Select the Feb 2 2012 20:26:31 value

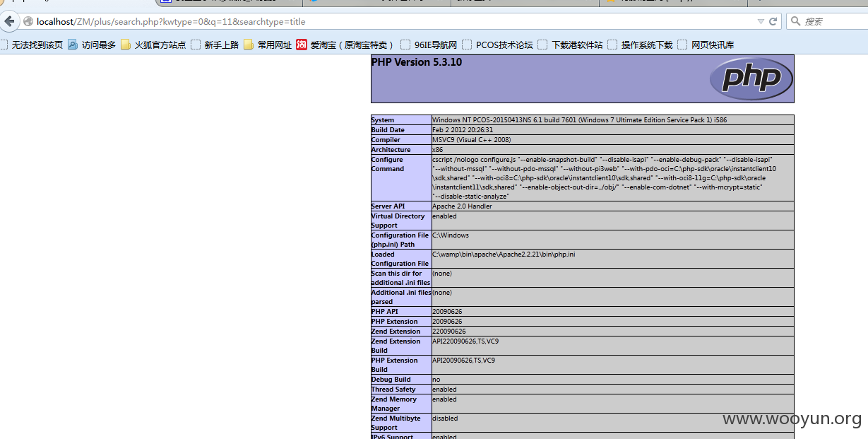[463, 130]
